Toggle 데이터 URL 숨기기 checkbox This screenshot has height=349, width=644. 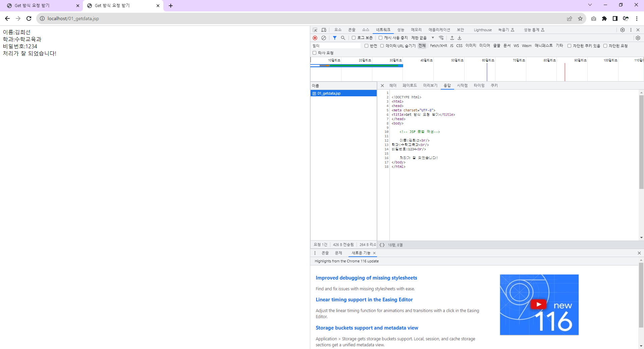coord(382,46)
